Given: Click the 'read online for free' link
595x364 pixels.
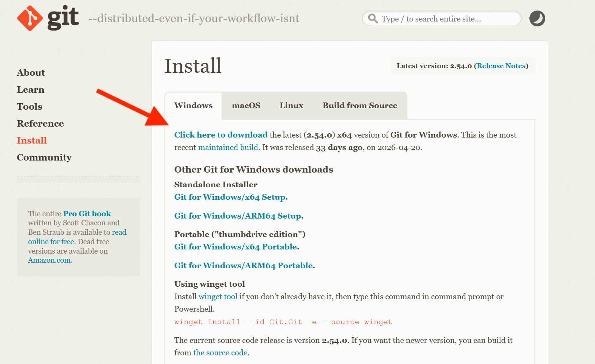Looking at the screenshot, I should click(77, 237).
